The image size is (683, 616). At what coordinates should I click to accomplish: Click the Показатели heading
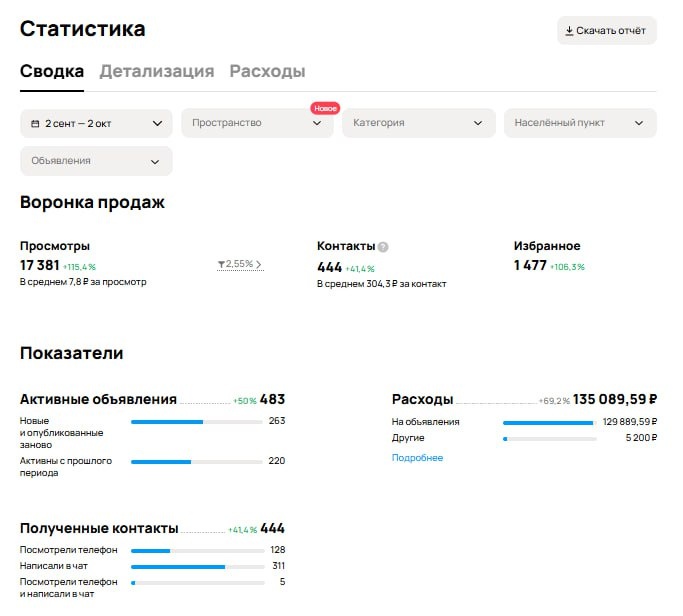click(72, 353)
